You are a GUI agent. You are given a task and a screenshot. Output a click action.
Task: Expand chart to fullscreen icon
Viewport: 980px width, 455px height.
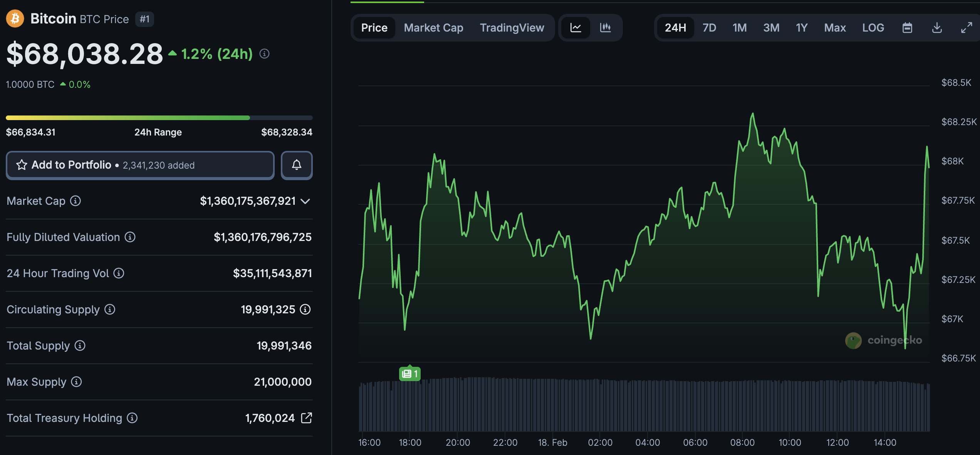tap(967, 28)
